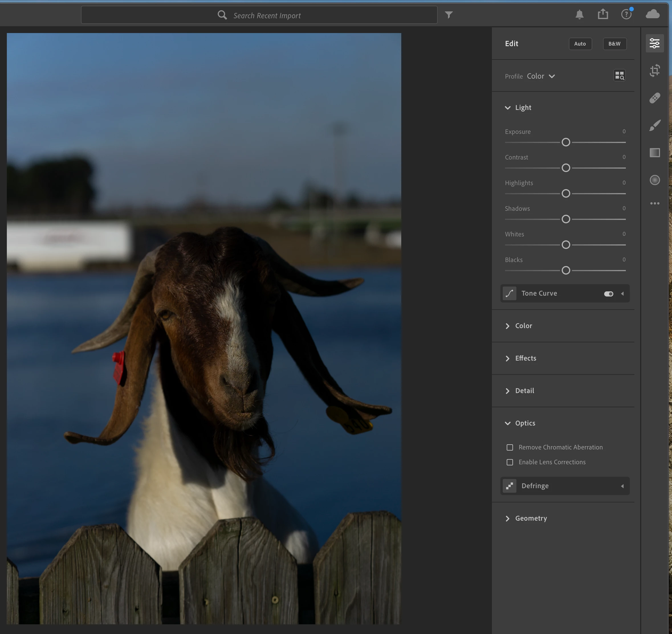The width and height of the screenshot is (672, 634).
Task: Open the Edit sliders panel icon
Action: point(654,43)
